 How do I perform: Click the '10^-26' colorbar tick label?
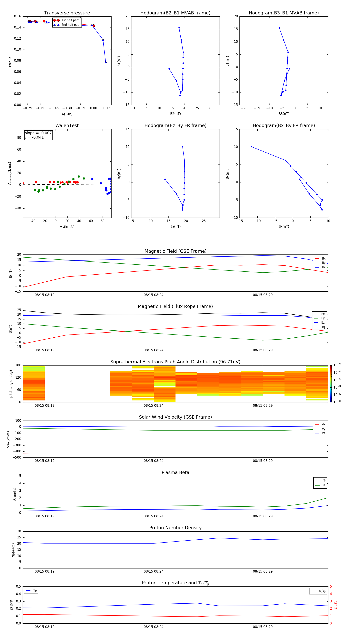(337, 365)
